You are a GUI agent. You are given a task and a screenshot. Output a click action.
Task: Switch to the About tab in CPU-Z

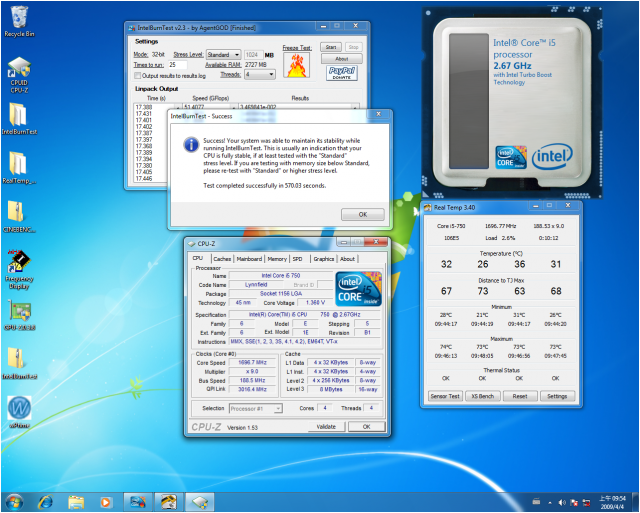(x=347, y=259)
